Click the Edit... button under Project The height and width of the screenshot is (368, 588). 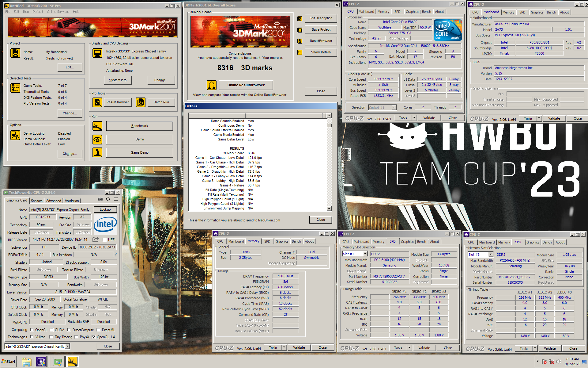pos(70,67)
